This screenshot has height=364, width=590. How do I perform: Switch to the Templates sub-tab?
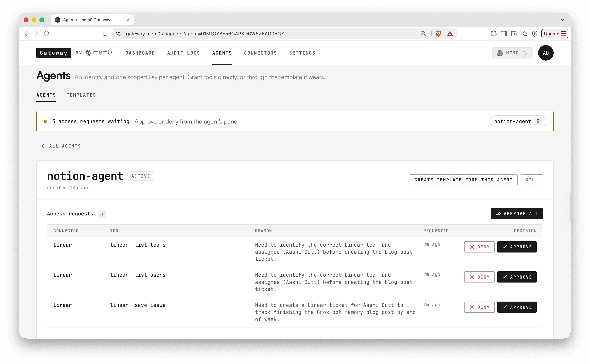(81, 95)
